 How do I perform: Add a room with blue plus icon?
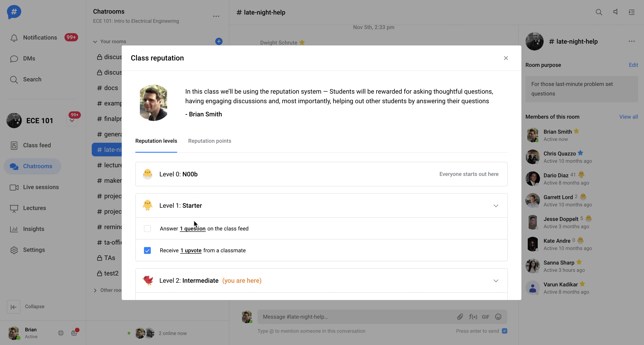click(x=219, y=41)
